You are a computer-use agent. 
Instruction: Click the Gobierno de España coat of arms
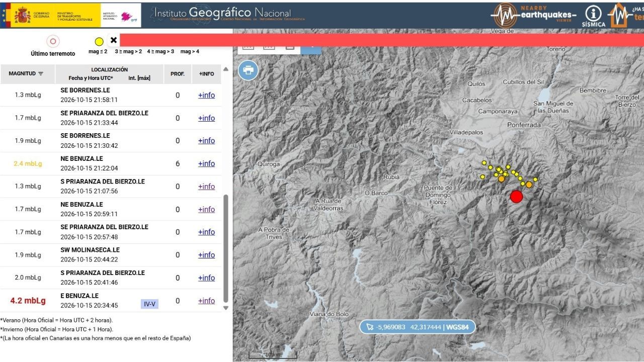23,15
